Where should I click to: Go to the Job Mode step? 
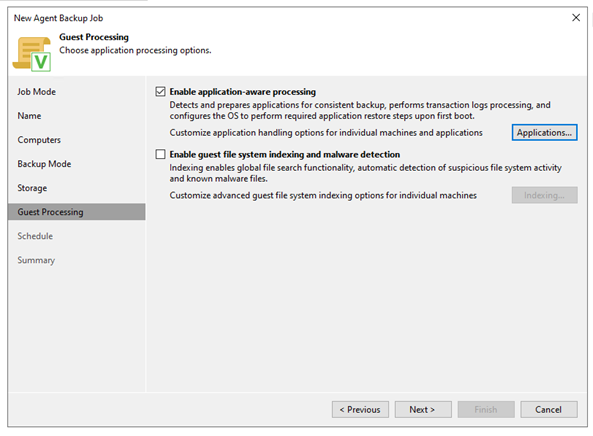click(36, 92)
